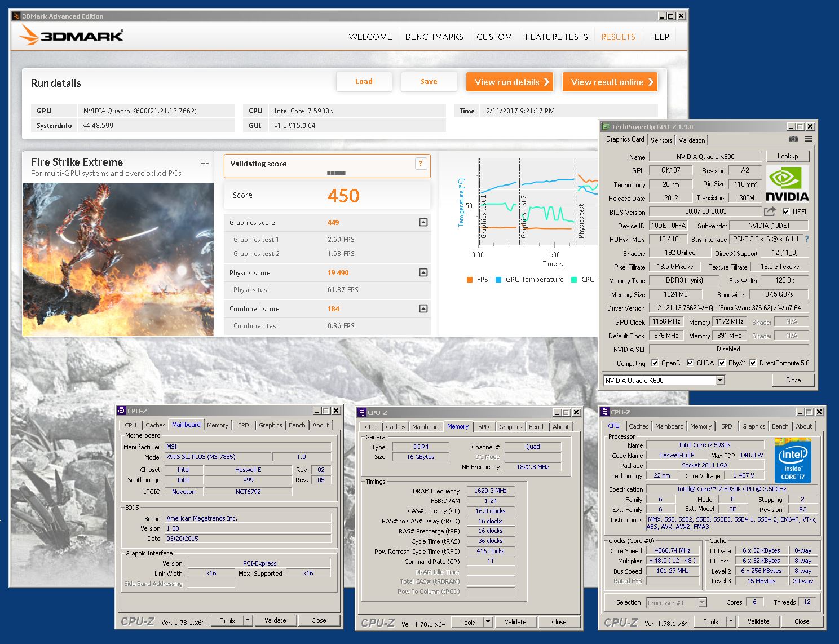The width and height of the screenshot is (839, 644).
Task: Toggle the CUDA checkbox
Action: click(x=690, y=363)
